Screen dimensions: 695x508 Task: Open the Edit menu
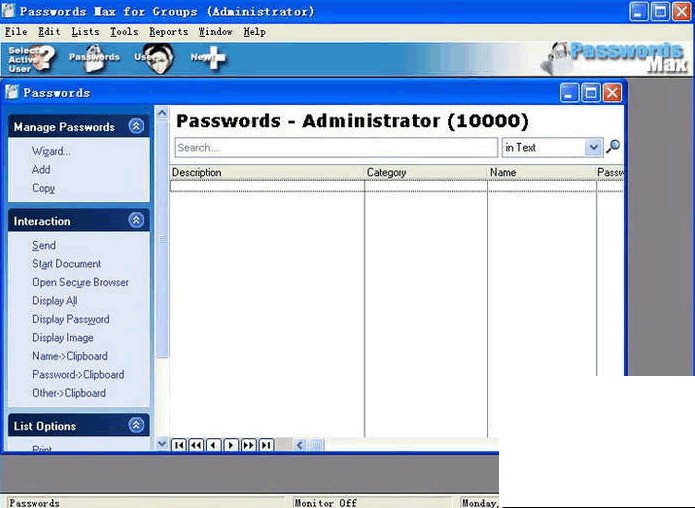click(49, 32)
